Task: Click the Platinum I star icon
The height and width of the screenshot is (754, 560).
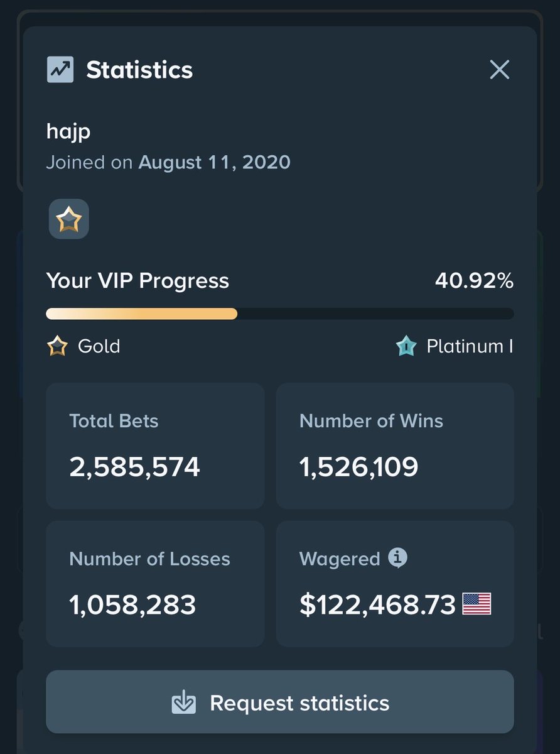Action: coord(406,346)
